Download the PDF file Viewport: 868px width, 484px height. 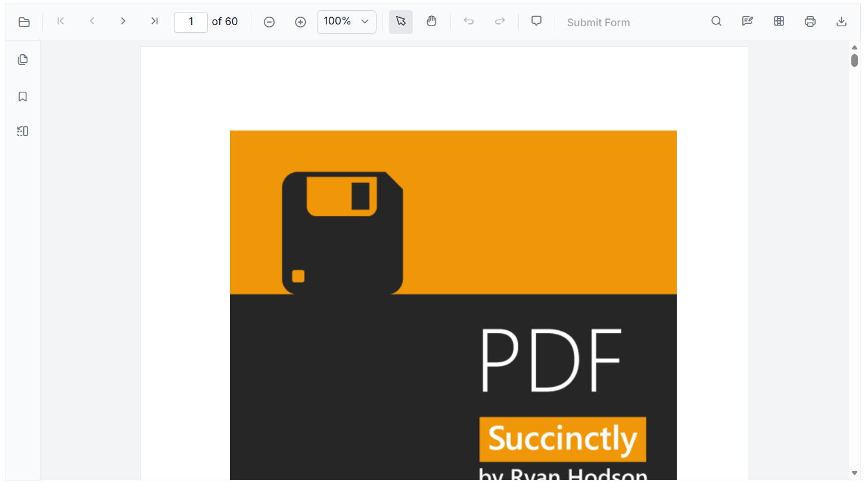click(841, 22)
